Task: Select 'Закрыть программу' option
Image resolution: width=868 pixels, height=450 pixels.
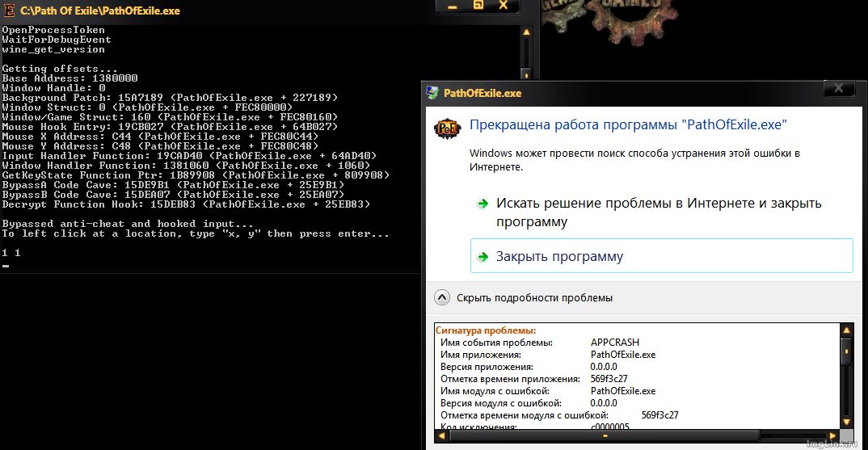Action: pyautogui.click(x=662, y=256)
